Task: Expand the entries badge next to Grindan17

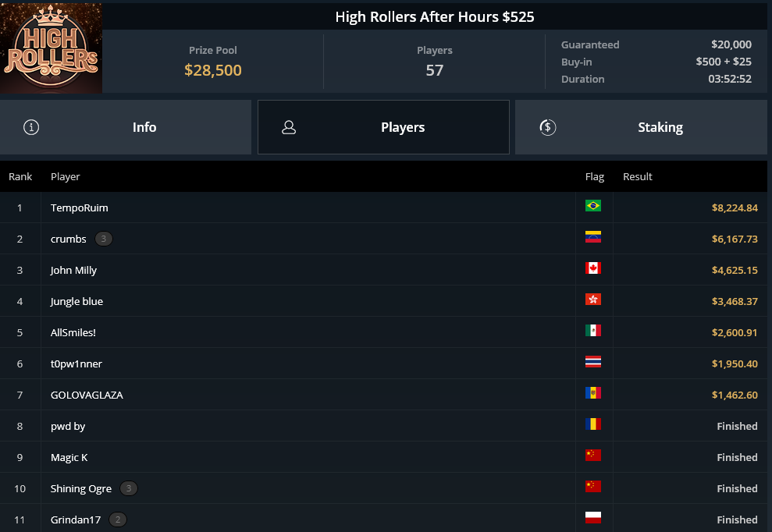Action: point(118,519)
